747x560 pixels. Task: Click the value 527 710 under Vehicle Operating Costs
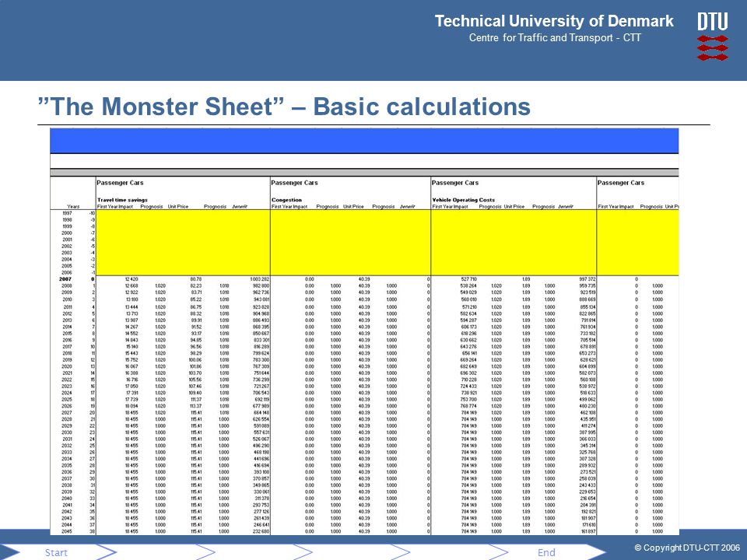tap(468, 279)
